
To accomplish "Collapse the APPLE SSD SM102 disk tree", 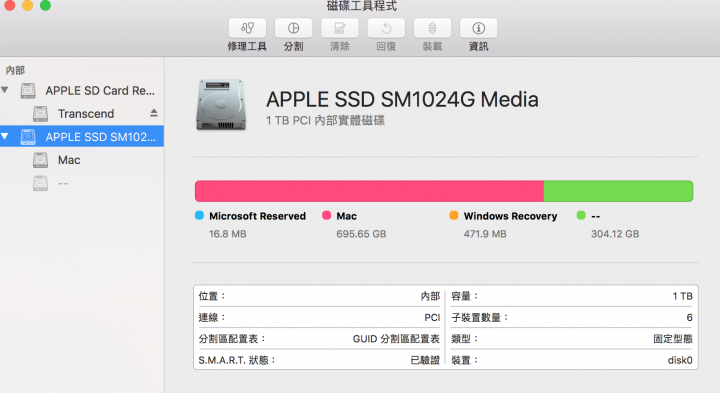I will [5, 136].
